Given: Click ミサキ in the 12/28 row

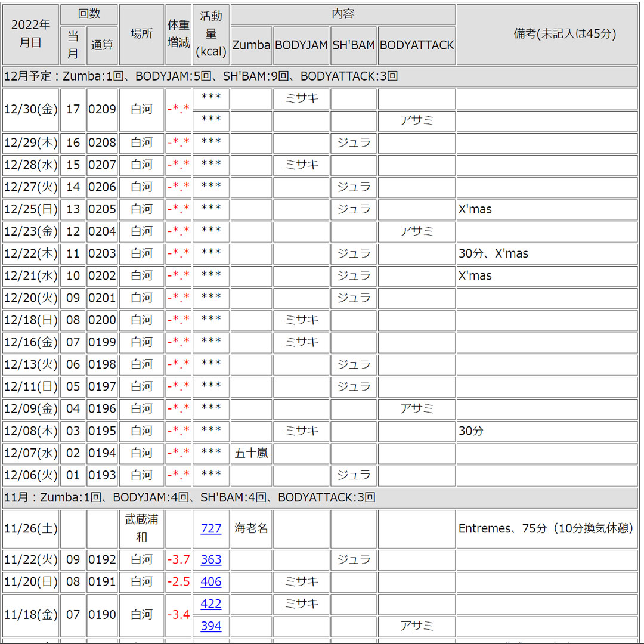Looking at the screenshot, I should coord(302,165).
